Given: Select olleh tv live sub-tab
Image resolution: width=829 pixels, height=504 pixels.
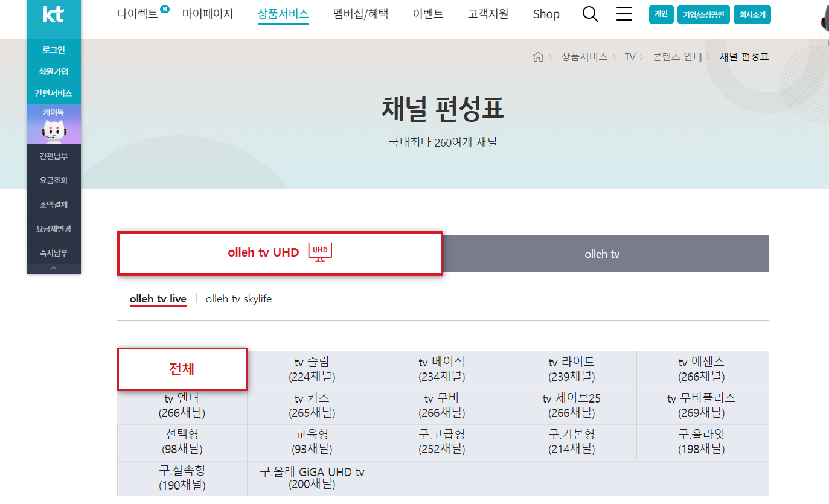Looking at the screenshot, I should click(158, 299).
